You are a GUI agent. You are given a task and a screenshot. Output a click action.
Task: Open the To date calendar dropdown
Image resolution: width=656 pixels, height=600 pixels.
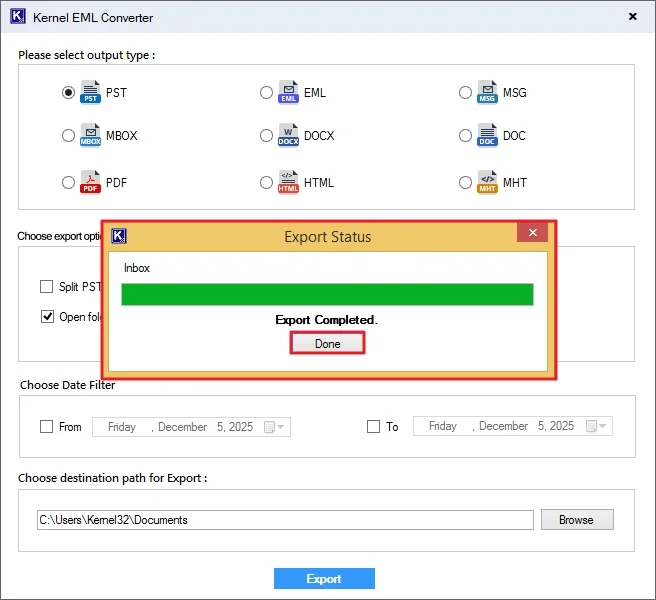pos(597,427)
